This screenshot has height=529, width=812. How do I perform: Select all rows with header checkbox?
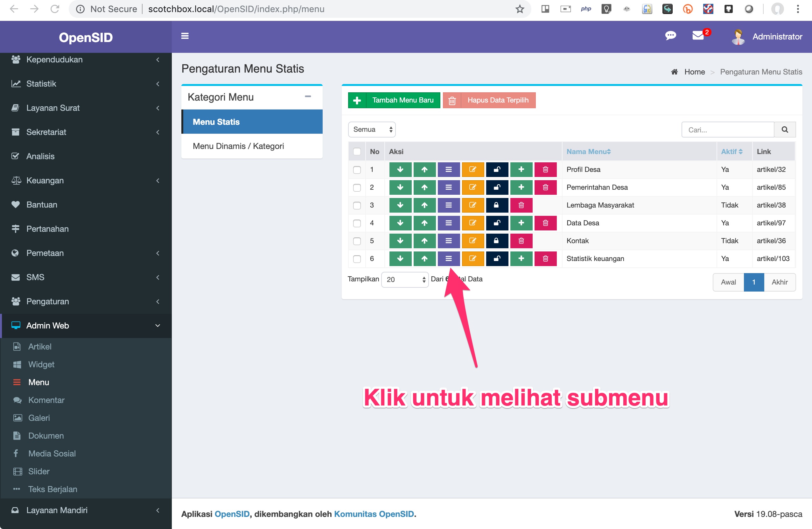357,151
